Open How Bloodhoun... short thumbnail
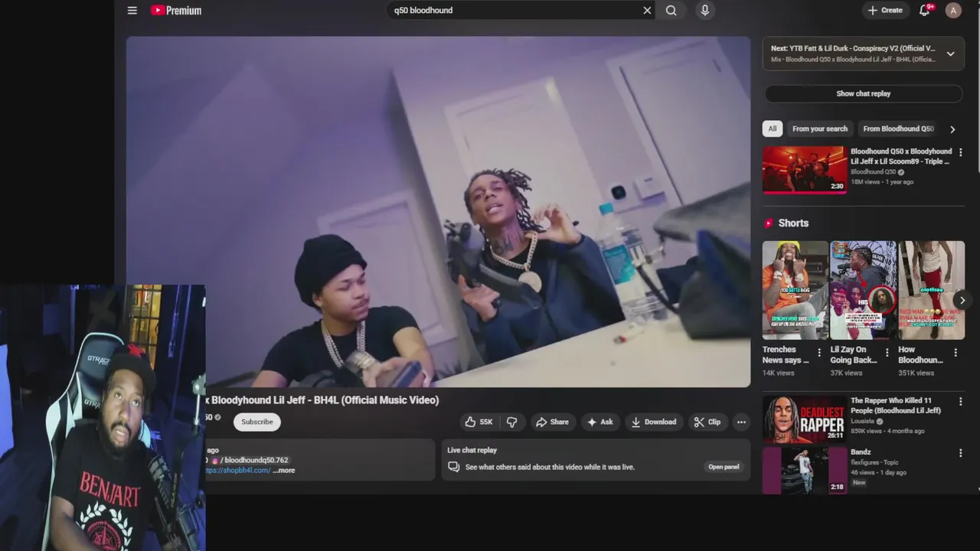The width and height of the screenshot is (980, 551). point(931,290)
